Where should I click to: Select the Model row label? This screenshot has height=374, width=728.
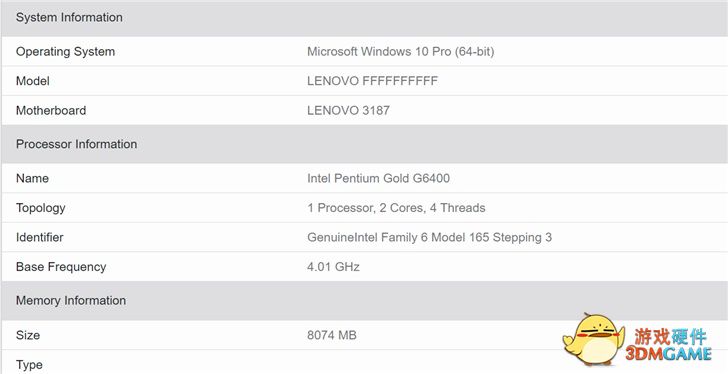tap(32, 81)
